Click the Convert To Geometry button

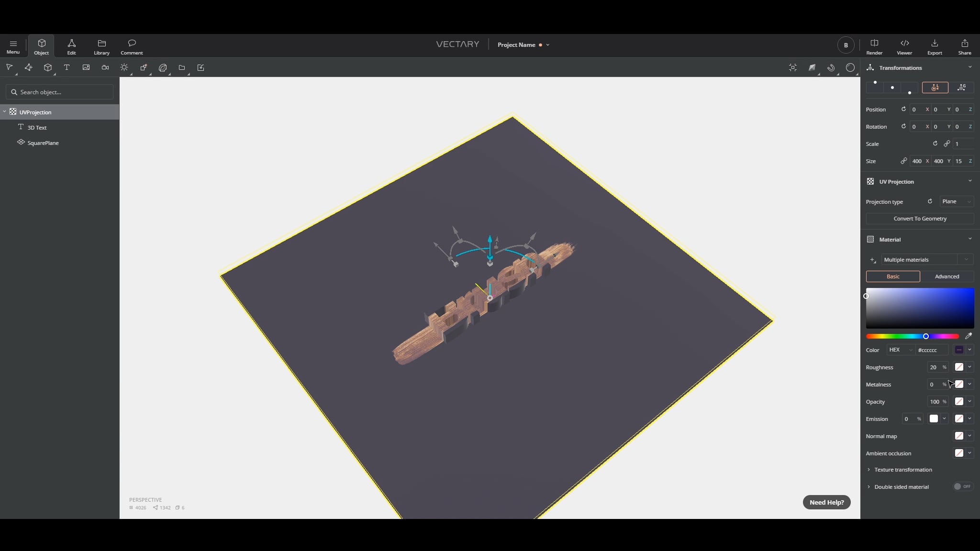pos(919,219)
